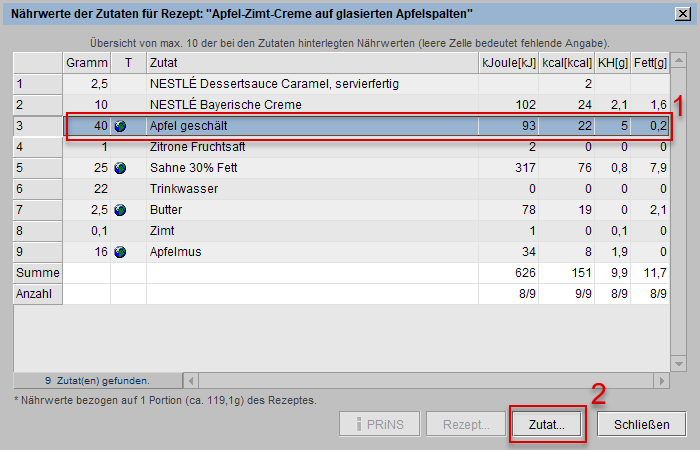Click the globe icon in the Apfelmus row

pyautogui.click(x=120, y=252)
